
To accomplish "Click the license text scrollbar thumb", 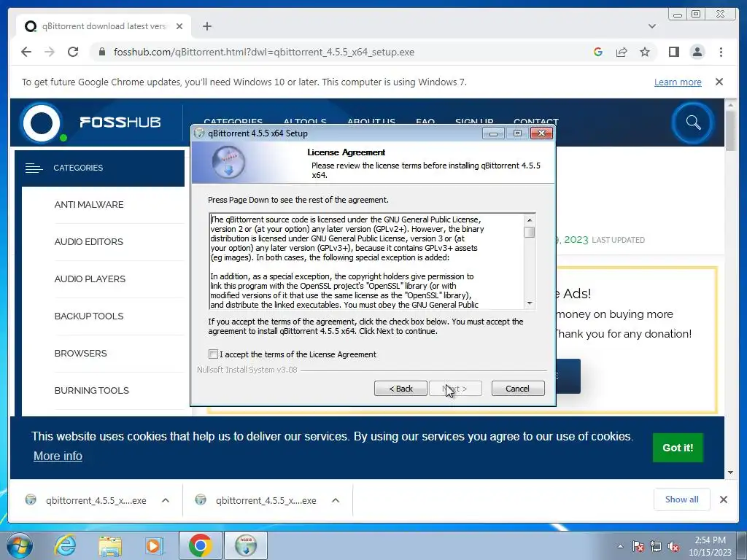I will click(x=530, y=233).
